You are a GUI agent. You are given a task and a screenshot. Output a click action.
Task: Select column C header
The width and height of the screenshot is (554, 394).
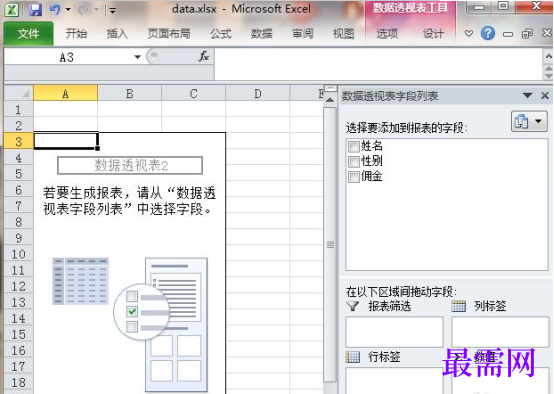194,93
